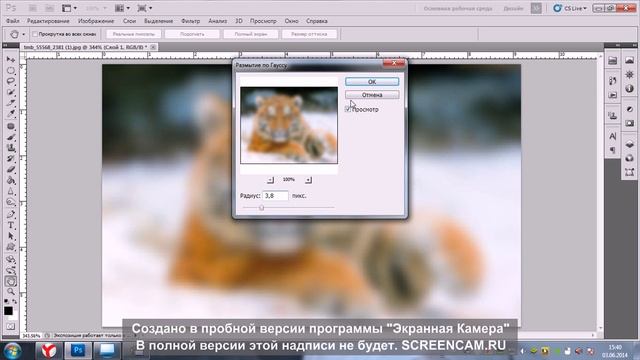The image size is (640, 360).
Task: Enable the 'Прокрутка во всех окнах' checkbox
Action: [x=35, y=34]
